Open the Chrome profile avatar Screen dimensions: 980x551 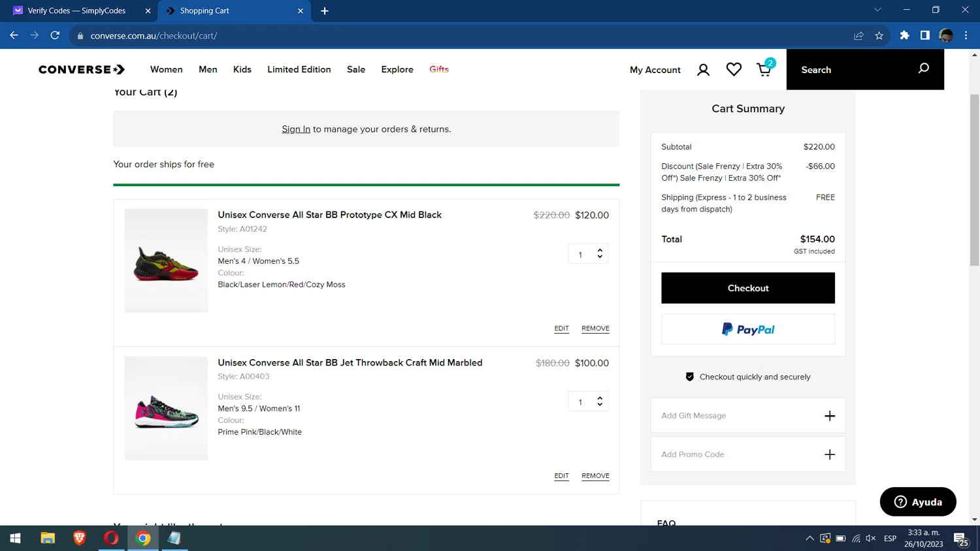tap(945, 35)
